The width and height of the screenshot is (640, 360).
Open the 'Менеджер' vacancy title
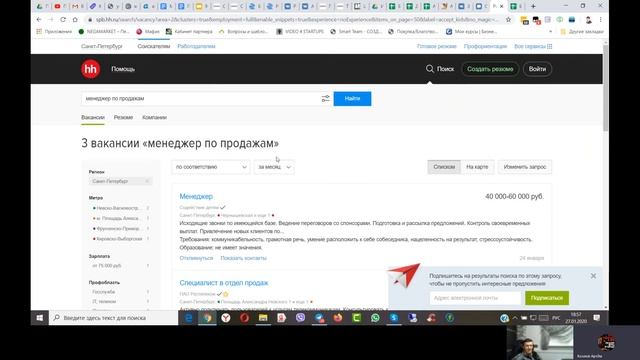(196, 196)
